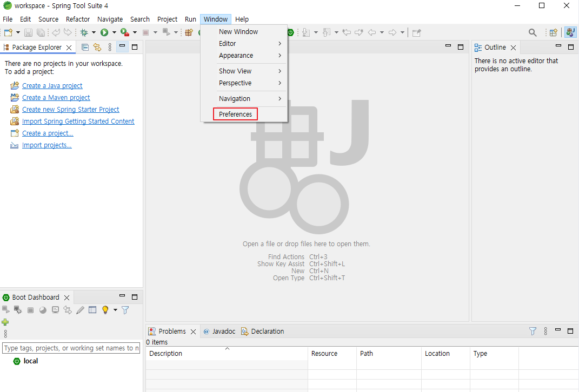Open the Run configurations dropdown arrow
Viewport: 579px width, 392px height.
coord(114,32)
